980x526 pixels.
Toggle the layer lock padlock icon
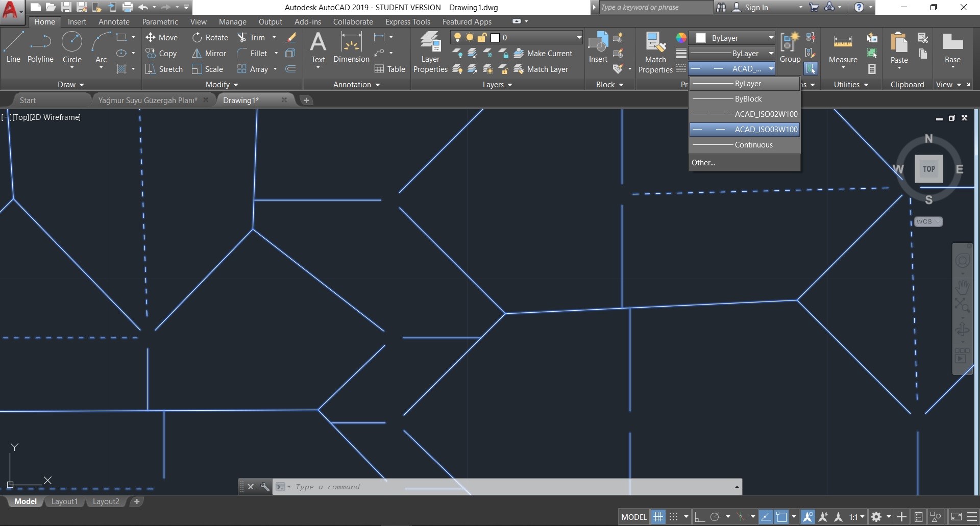click(x=481, y=37)
